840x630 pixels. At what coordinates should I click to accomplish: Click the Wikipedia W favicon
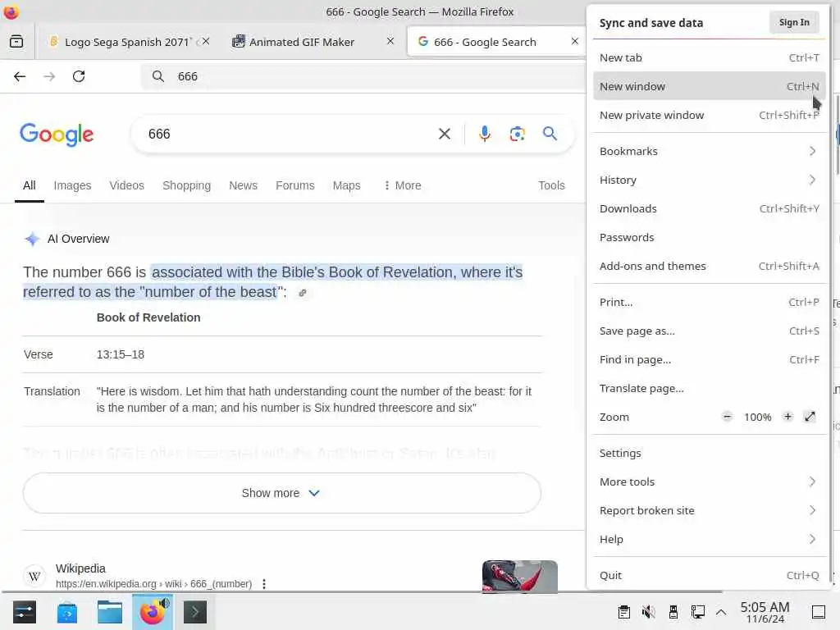point(34,577)
